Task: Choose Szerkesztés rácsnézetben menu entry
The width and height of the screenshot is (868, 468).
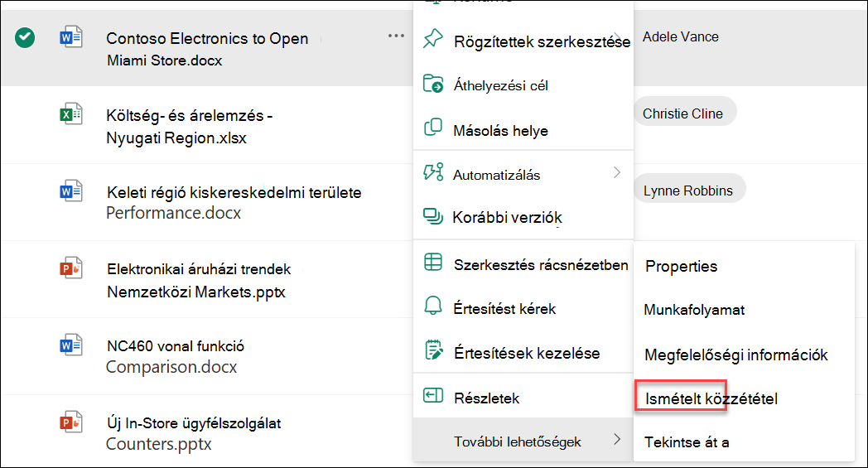Action: click(x=523, y=264)
